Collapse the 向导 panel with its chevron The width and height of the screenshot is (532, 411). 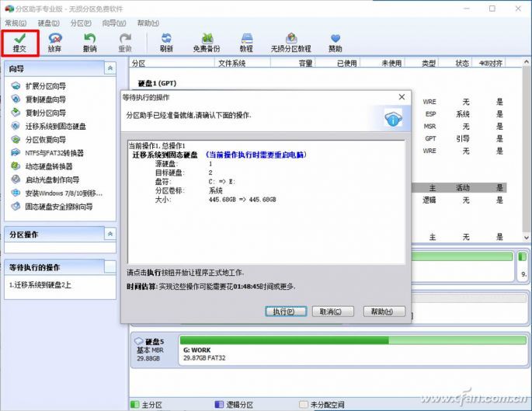[x=110, y=69]
